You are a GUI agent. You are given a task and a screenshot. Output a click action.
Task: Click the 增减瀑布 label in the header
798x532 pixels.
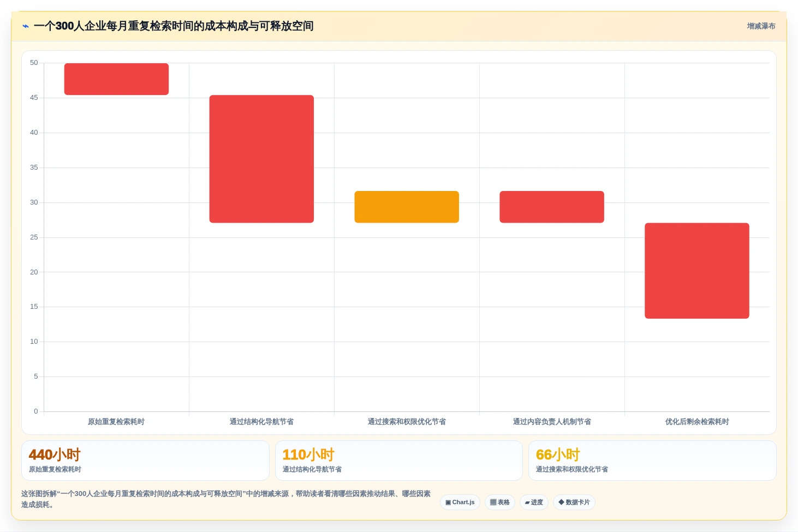pos(761,26)
